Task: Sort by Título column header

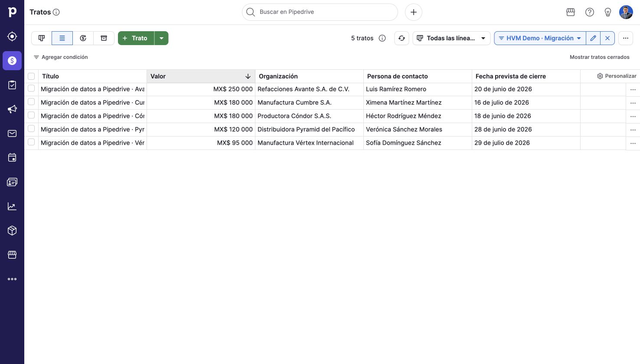Action: click(x=92, y=76)
